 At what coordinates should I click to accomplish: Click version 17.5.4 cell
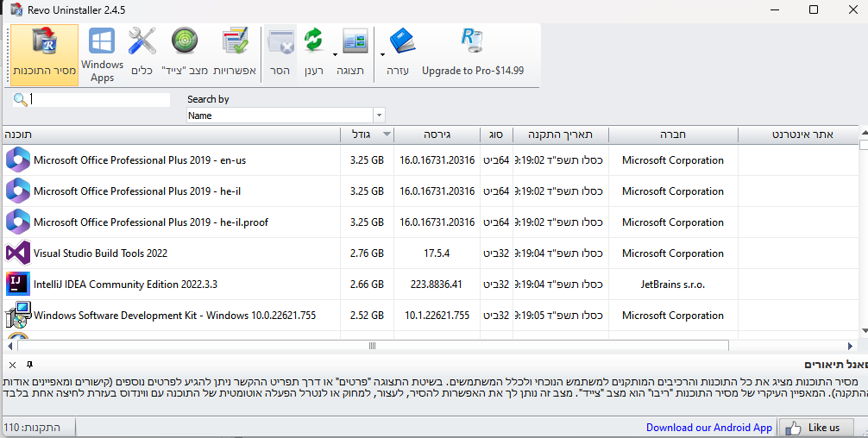(x=437, y=253)
